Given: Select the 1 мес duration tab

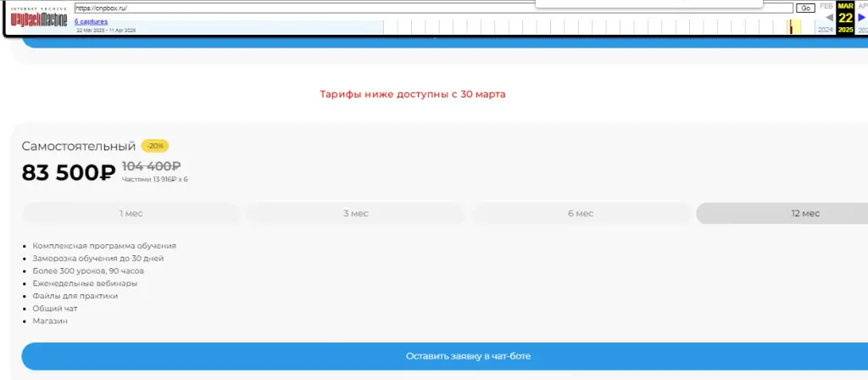Looking at the screenshot, I should [x=131, y=213].
